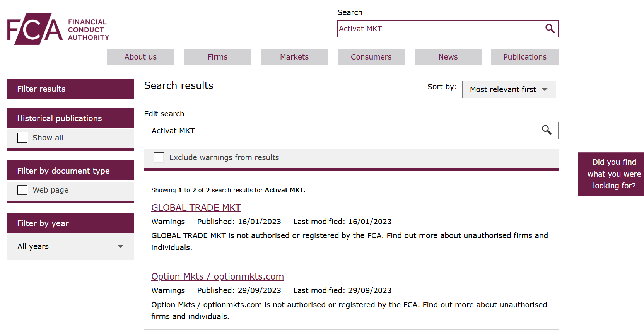
Task: Click the Showing 1 to 2 of 2 results text
Action: pos(228,190)
